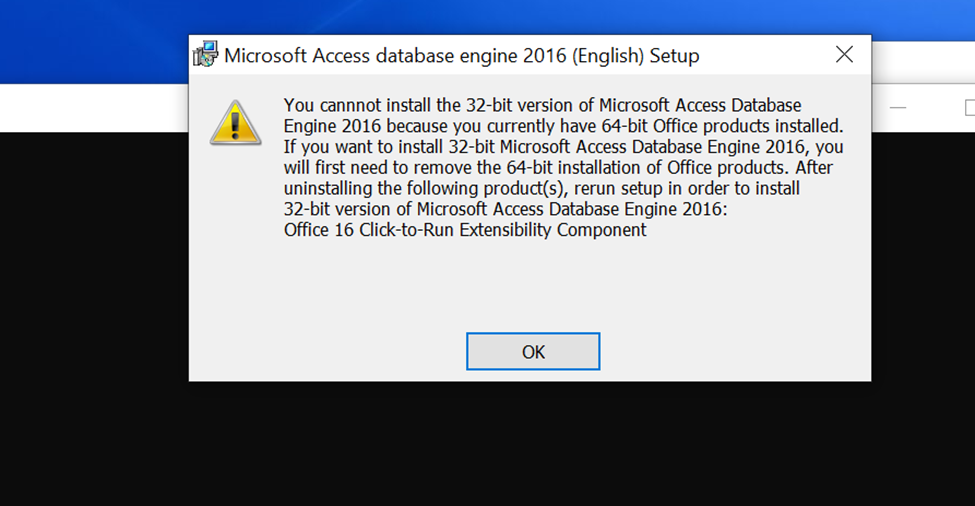Click the dialog title 'Microsoft Access database engine 2016 (English) Setup'
Image resolution: width=975 pixels, height=506 pixels.
coord(461,55)
